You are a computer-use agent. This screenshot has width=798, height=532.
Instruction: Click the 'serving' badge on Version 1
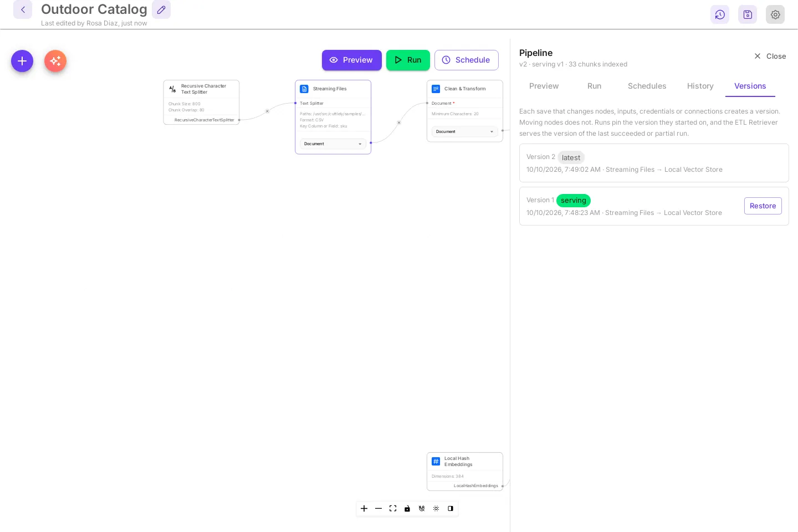tap(573, 200)
